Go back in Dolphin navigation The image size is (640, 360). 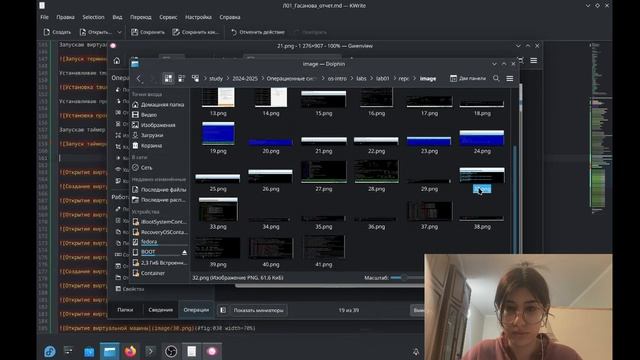[x=139, y=78]
